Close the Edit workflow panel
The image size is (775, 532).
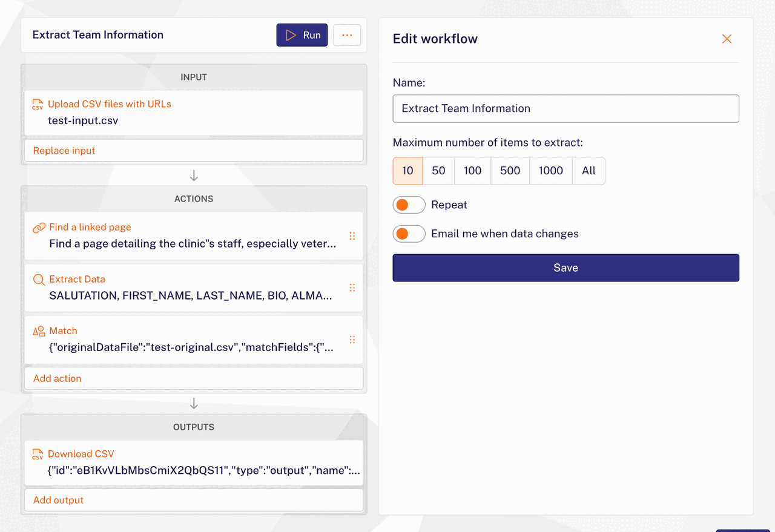(x=727, y=39)
